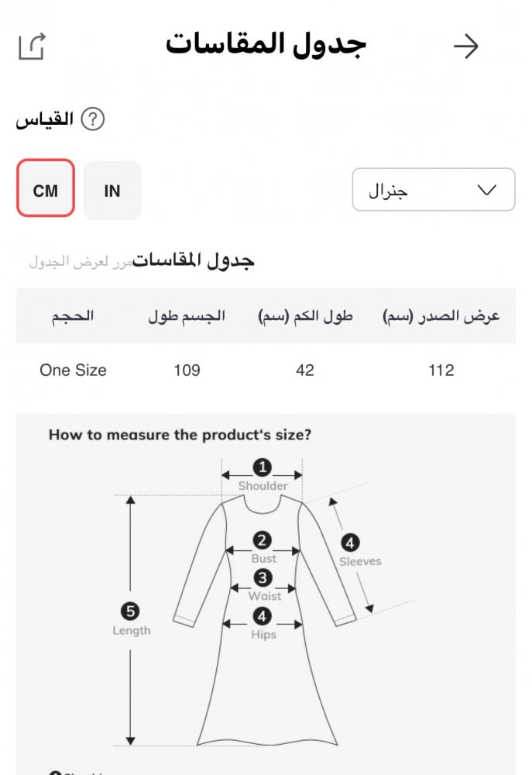Screen dimensions: 532x775
Task: Select the Waist marker number 3
Action: click(x=263, y=578)
